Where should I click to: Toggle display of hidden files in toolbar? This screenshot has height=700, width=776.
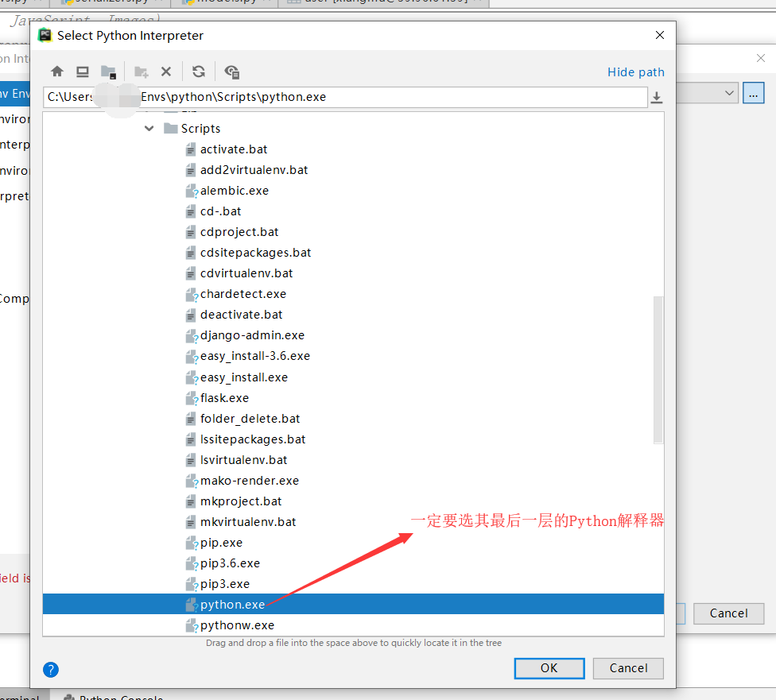tap(231, 72)
